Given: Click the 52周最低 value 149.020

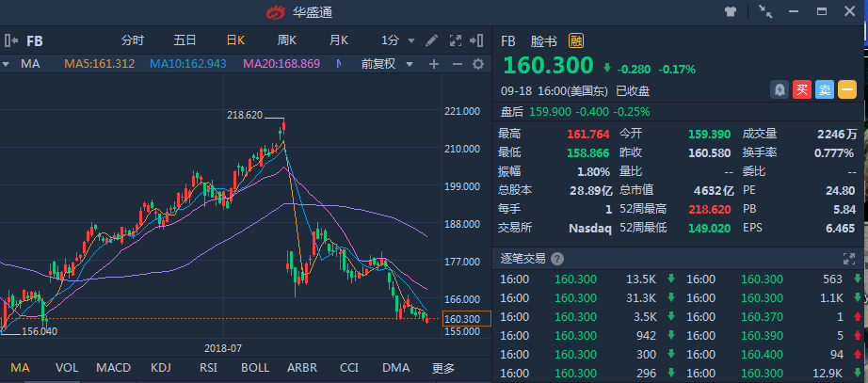Looking at the screenshot, I should [x=711, y=228].
